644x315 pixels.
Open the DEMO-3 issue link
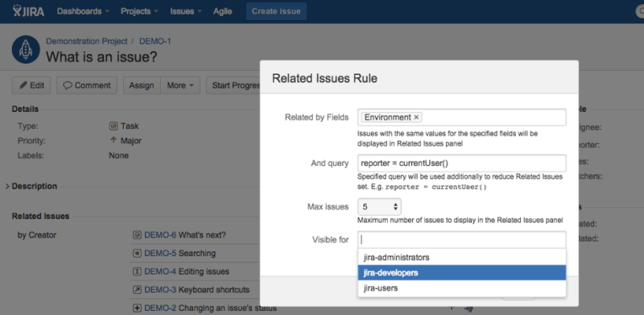click(160, 289)
